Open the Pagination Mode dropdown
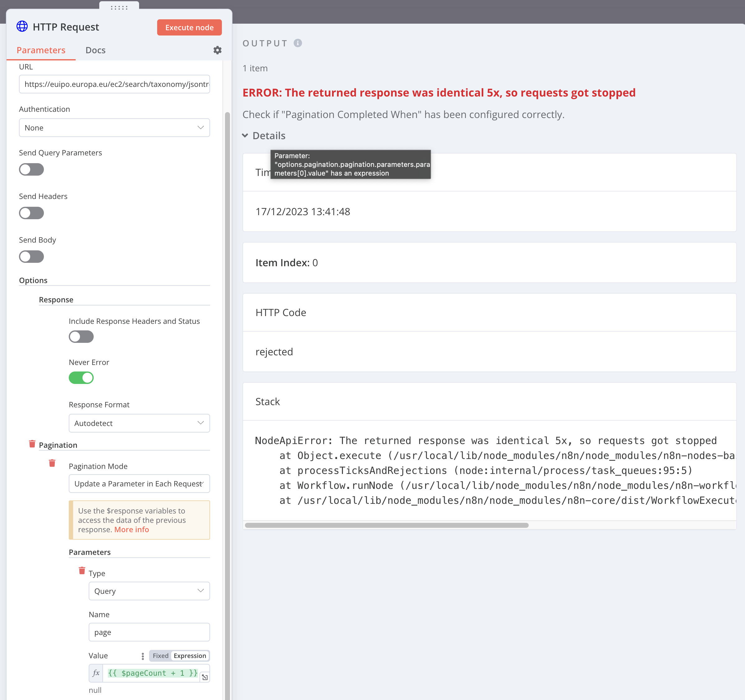 coord(139,484)
